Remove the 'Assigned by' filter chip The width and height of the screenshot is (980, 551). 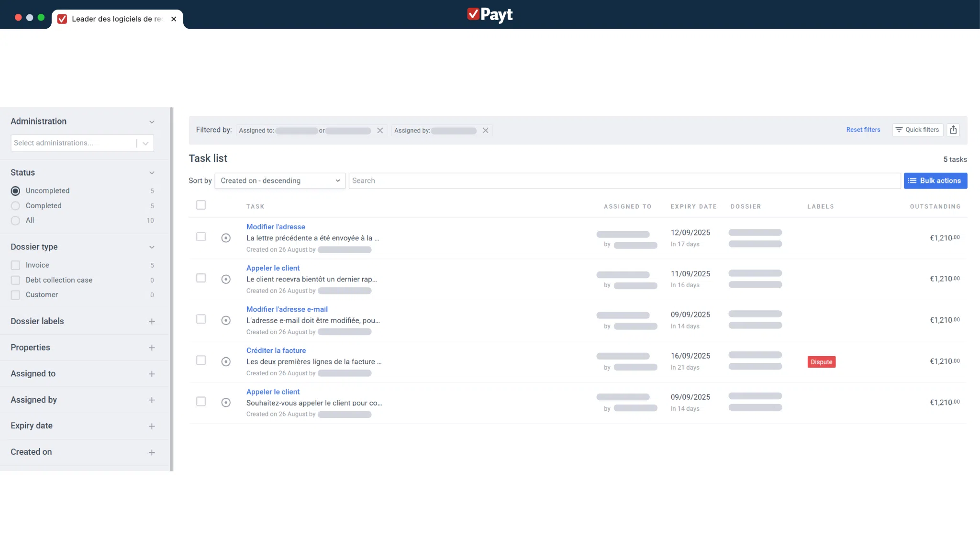click(485, 131)
